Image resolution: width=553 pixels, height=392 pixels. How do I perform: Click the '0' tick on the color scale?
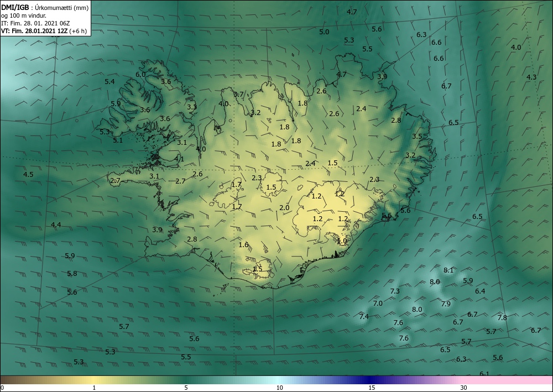[2, 388]
